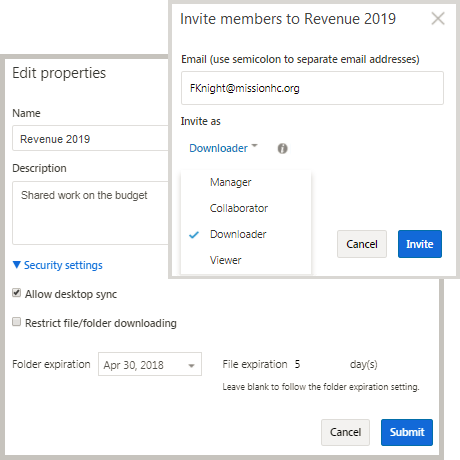
Task: Enable Restrict file/folder downloading
Action: [x=16, y=322]
